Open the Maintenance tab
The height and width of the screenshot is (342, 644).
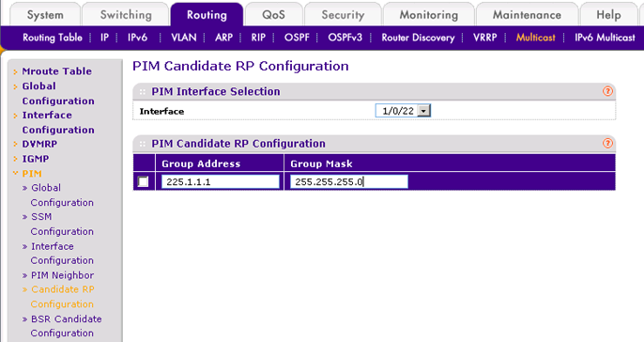coord(527,15)
